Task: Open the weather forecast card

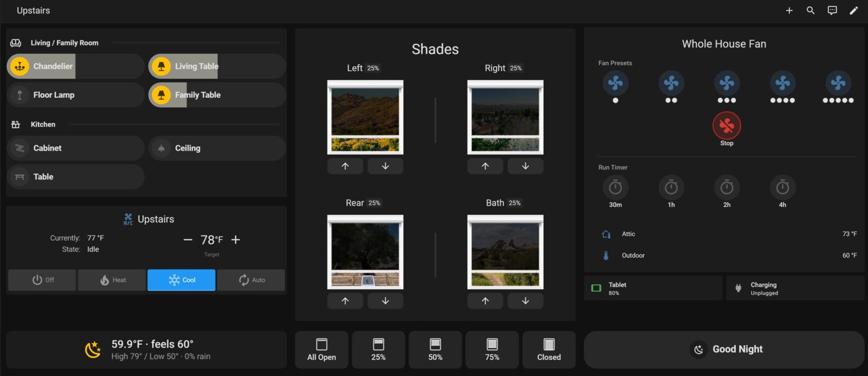Action: pos(146,350)
